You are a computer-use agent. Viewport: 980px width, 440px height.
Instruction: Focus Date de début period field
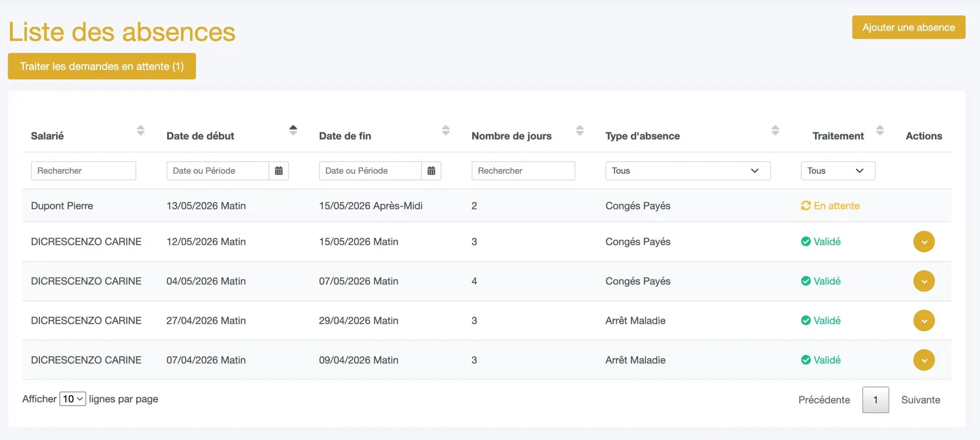(x=217, y=171)
